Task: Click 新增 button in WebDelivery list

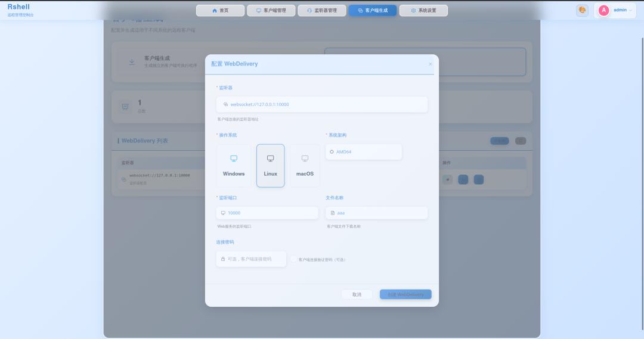Action: pos(500,141)
